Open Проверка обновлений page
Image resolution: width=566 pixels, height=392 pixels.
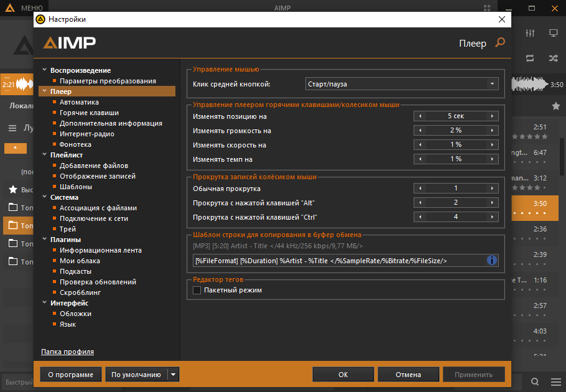tap(98, 282)
